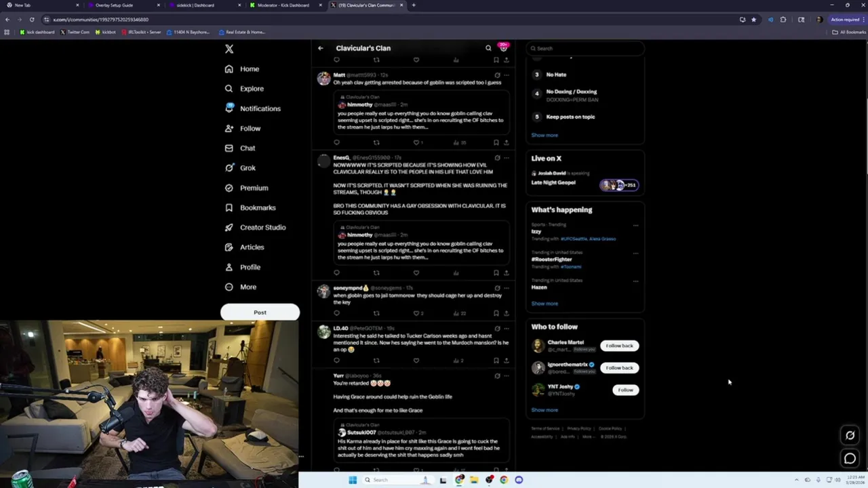This screenshot has width=868, height=488.
Task: Open more menu on Matt's post
Action: pyautogui.click(x=506, y=75)
